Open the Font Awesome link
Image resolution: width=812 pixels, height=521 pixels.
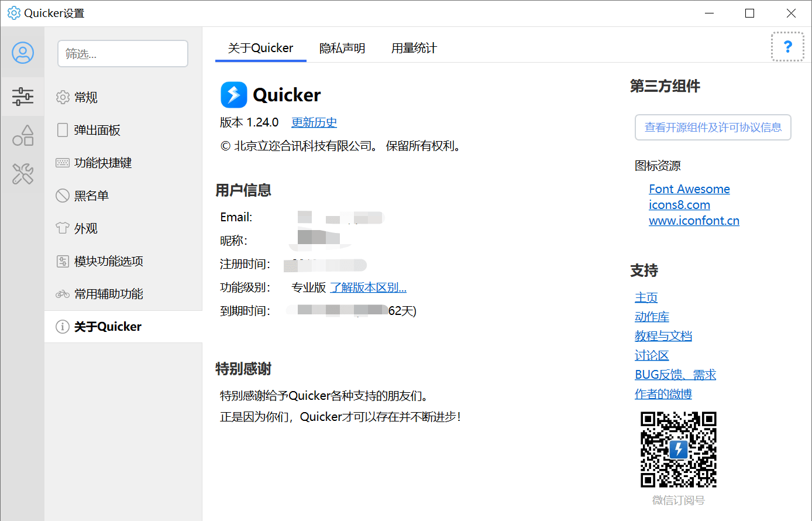[689, 189]
